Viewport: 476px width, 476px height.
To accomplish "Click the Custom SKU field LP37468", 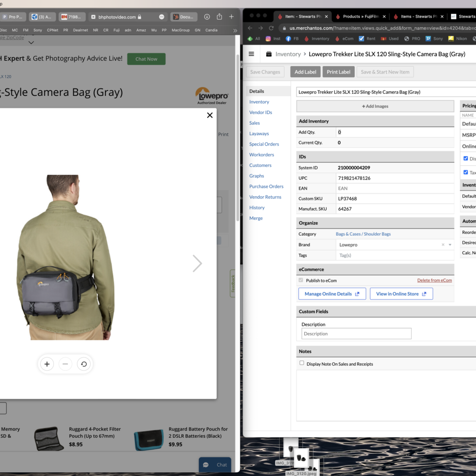I will click(395, 199).
